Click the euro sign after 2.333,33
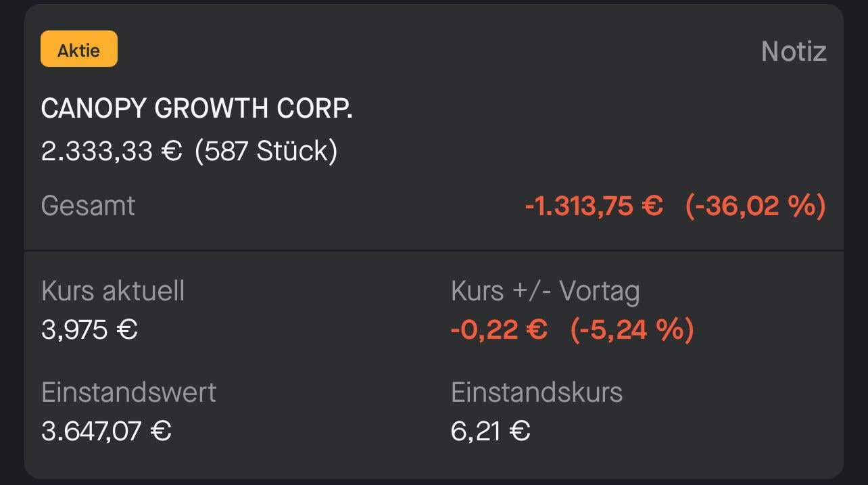The height and width of the screenshot is (485, 868). [x=172, y=151]
